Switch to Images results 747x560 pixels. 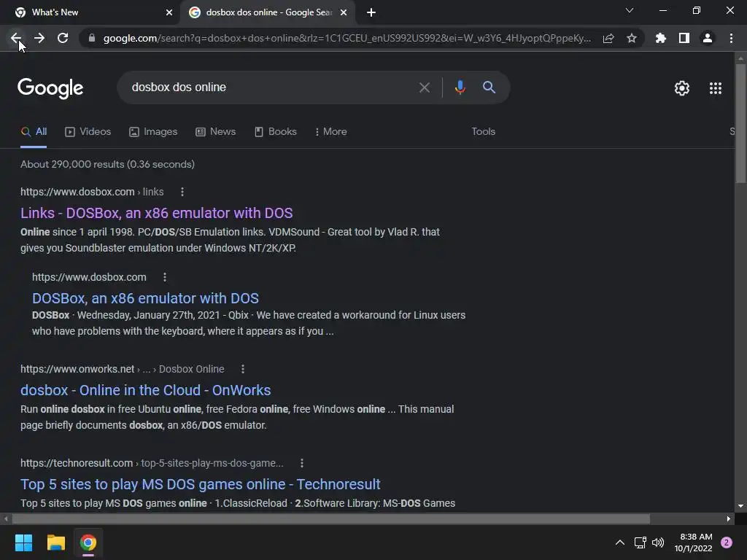click(153, 132)
